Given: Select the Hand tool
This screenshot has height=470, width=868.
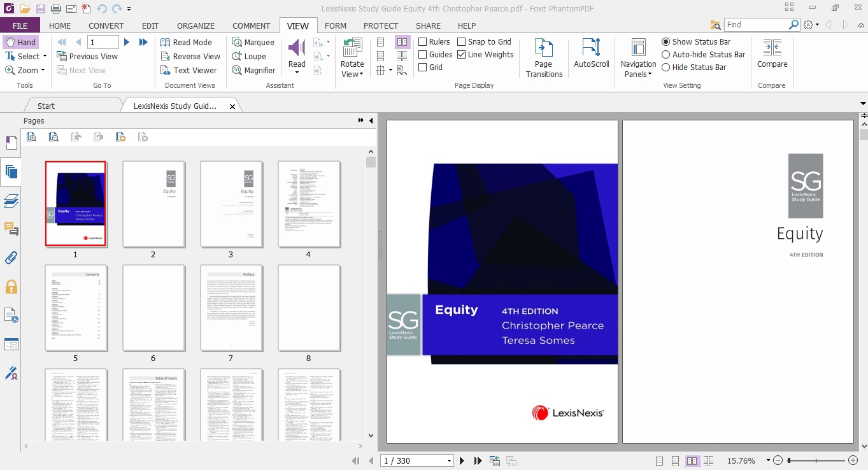Looking at the screenshot, I should 20,42.
